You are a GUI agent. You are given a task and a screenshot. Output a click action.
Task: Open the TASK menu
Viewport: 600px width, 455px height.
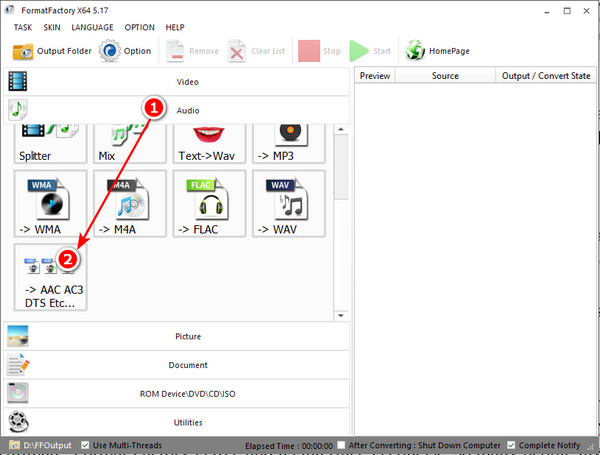23,28
